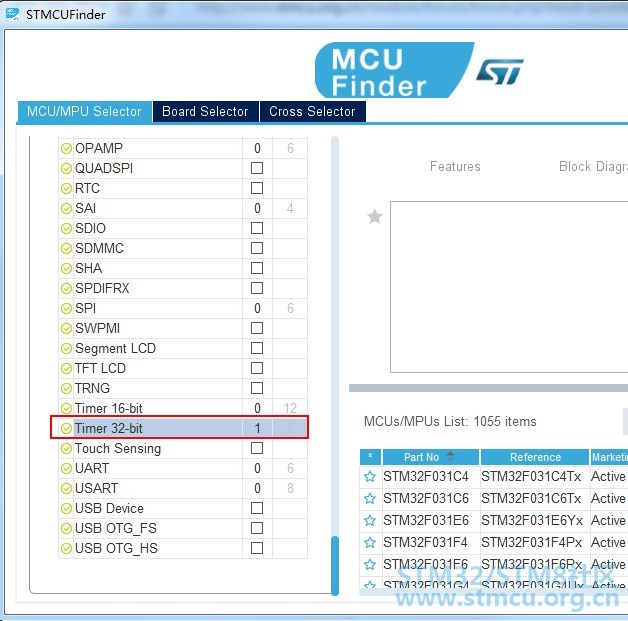Enable the SHA checkbox

pyautogui.click(x=257, y=268)
